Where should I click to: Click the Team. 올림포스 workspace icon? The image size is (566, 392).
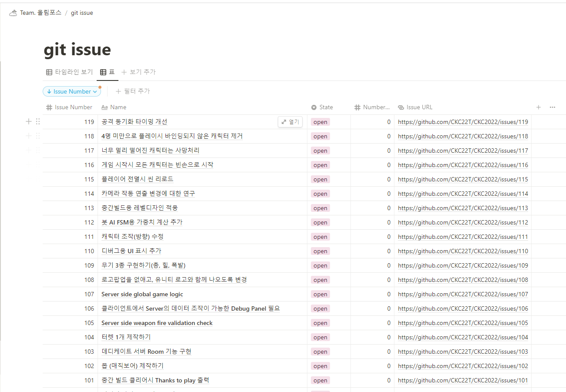click(13, 13)
